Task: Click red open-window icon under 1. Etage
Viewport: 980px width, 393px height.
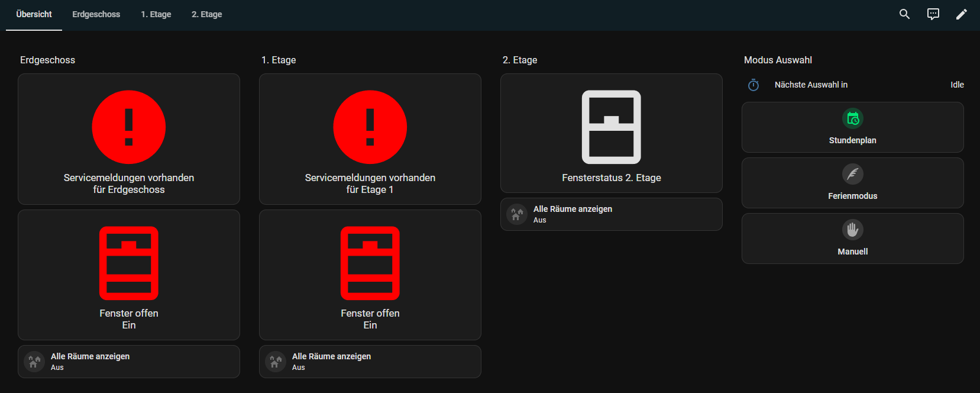Action: click(x=370, y=263)
